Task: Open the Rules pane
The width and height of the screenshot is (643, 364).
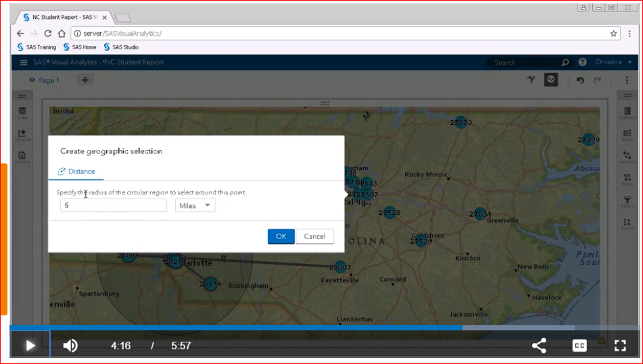Action: point(627,180)
